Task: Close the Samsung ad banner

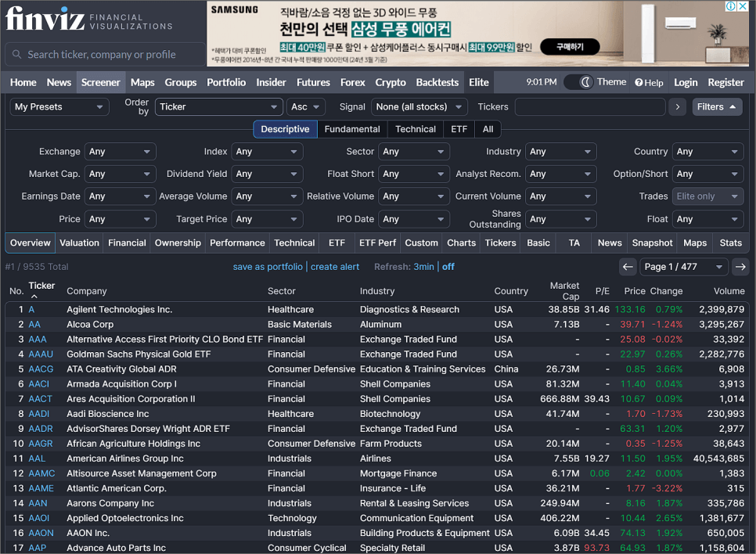Action: [743, 5]
